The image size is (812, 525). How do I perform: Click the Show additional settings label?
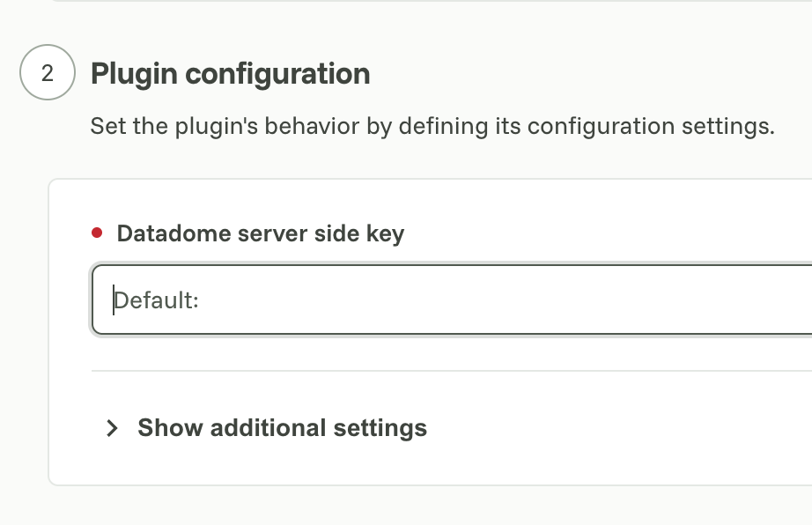coord(282,428)
